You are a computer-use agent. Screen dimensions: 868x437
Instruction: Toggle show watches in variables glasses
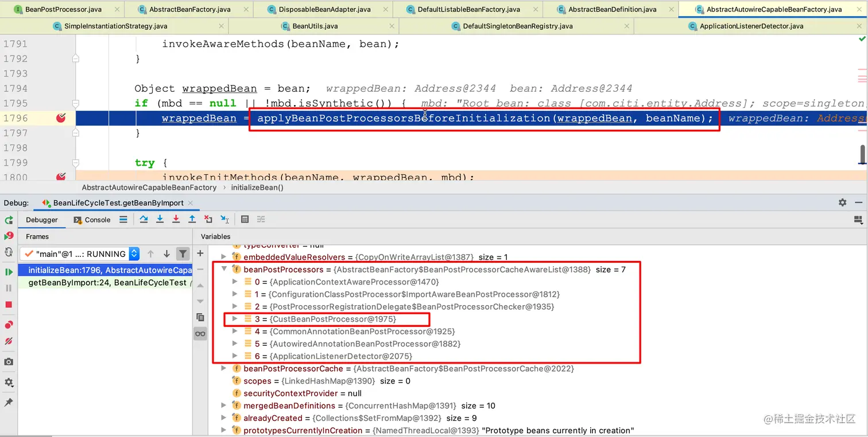(x=200, y=333)
